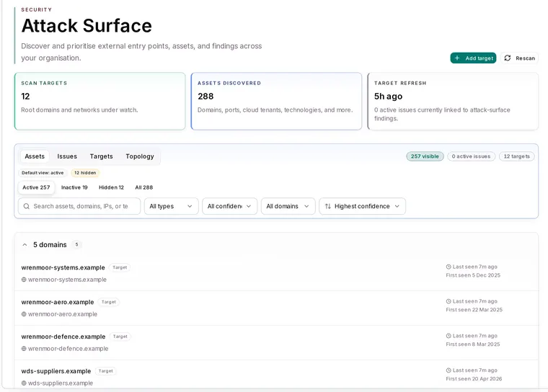Image resolution: width=548 pixels, height=392 pixels.
Task: Switch to the Topology tab
Action: click(140, 156)
